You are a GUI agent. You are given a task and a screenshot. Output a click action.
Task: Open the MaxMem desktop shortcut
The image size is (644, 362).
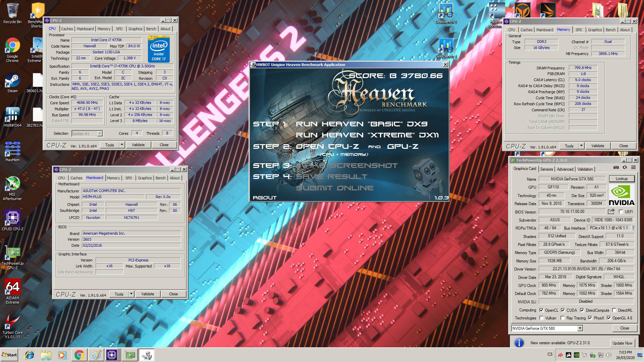[x=12, y=152]
